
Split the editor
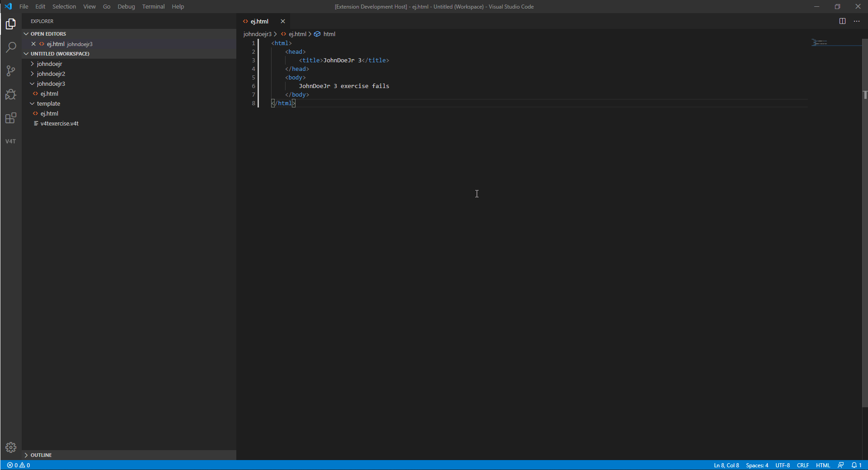coord(842,21)
